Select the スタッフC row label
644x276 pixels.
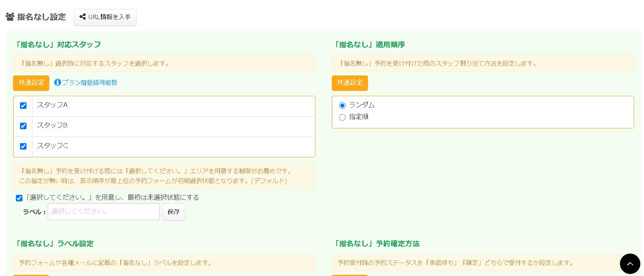click(52, 146)
